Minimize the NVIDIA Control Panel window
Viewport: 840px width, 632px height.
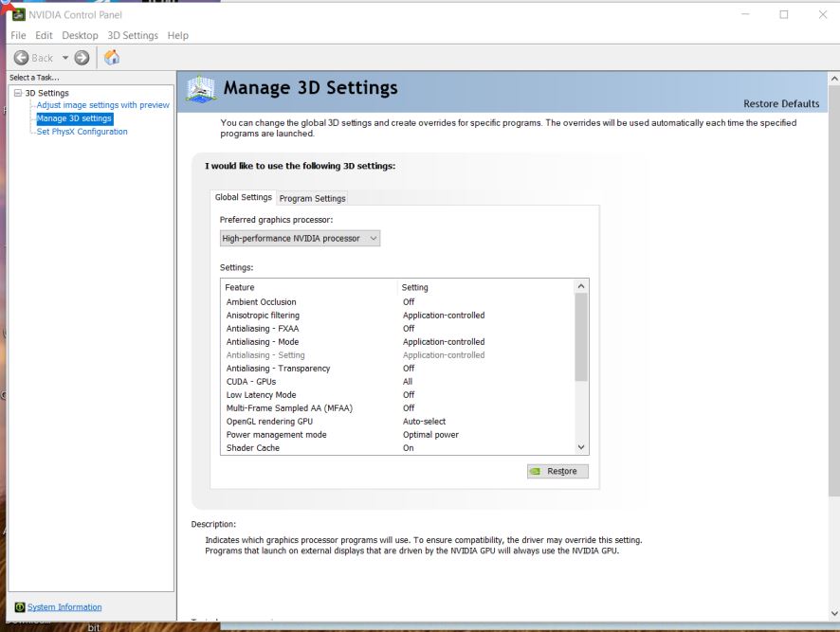[x=745, y=14]
